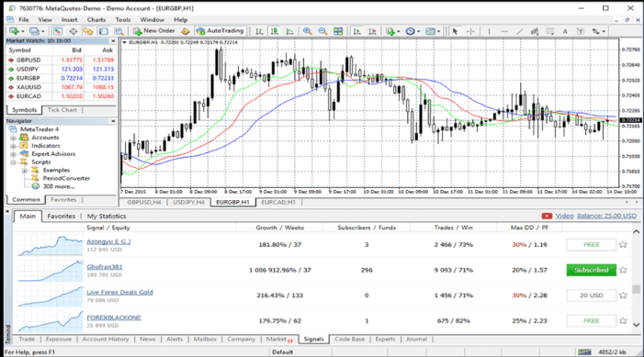Toggle chart shift icon

coord(372,31)
